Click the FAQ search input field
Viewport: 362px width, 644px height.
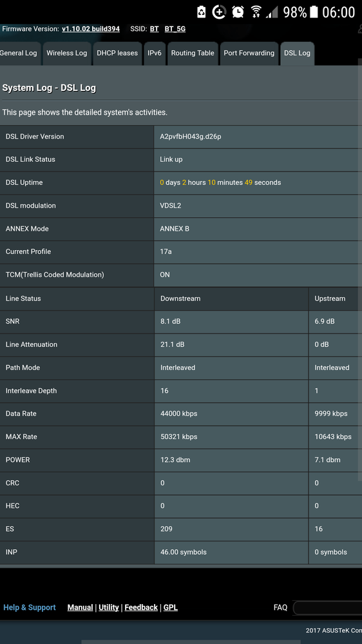(x=327, y=608)
